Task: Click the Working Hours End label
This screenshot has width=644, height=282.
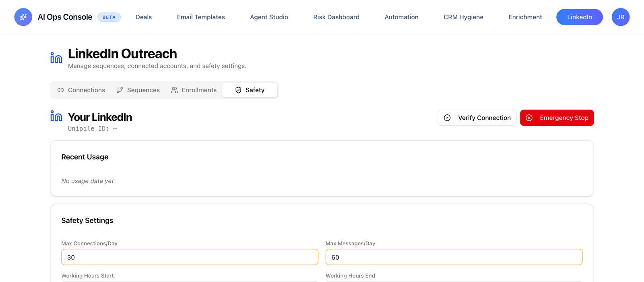Action: (x=350, y=276)
